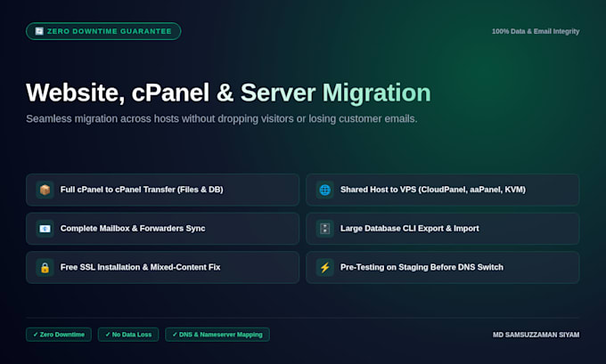Select the Large Database CLI Export & Import card

[x=443, y=229]
